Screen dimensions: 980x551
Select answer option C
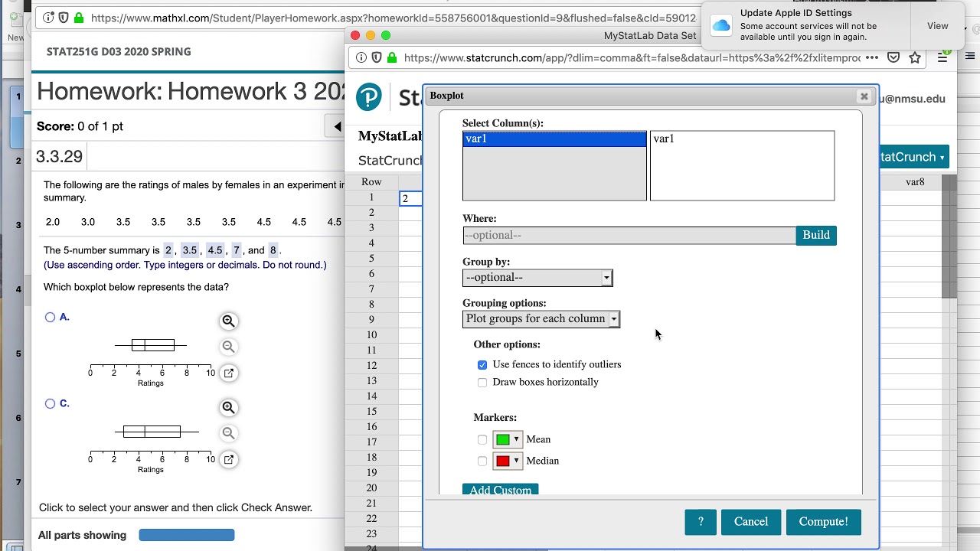point(51,403)
